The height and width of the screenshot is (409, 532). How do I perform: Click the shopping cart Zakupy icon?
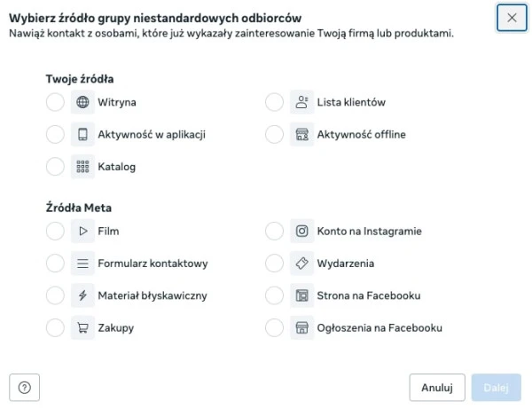[82, 328]
